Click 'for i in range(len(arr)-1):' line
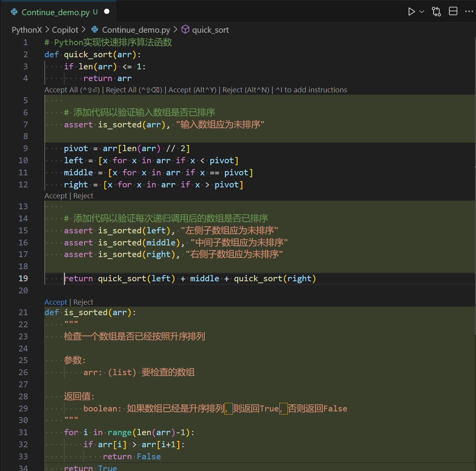This screenshot has width=476, height=471. click(129, 432)
